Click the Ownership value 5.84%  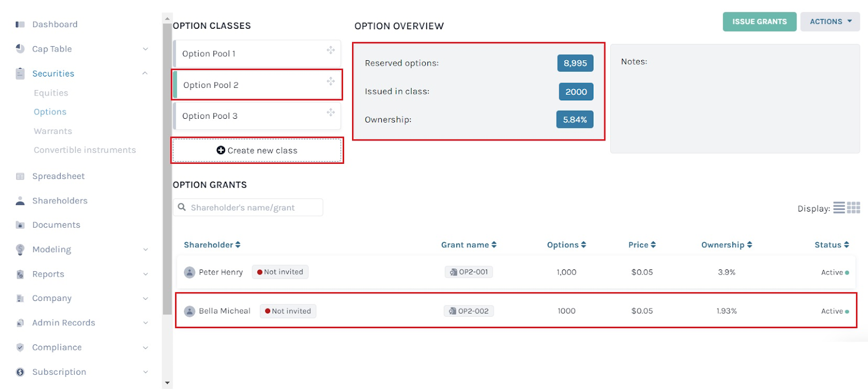[x=575, y=120]
